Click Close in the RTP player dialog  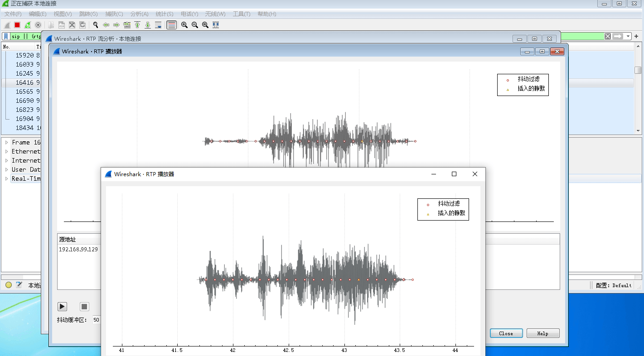click(x=506, y=333)
